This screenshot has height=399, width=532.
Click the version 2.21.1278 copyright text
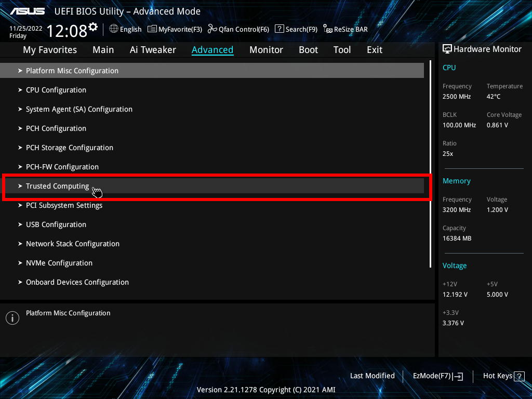tap(266, 390)
